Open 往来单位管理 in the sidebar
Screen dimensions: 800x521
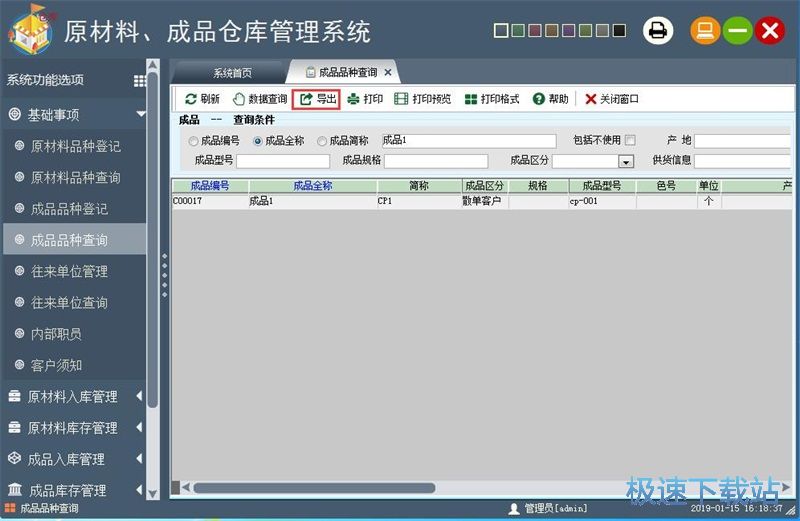(x=75, y=271)
